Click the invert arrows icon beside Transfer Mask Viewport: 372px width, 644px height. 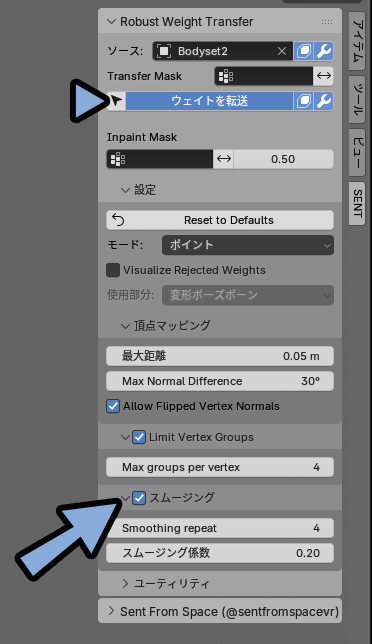click(324, 76)
